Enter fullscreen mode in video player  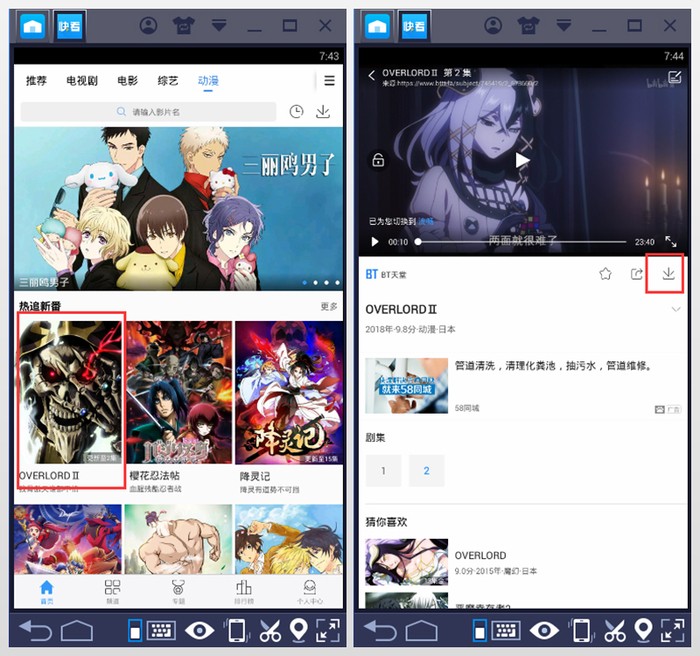pyautogui.click(x=671, y=242)
